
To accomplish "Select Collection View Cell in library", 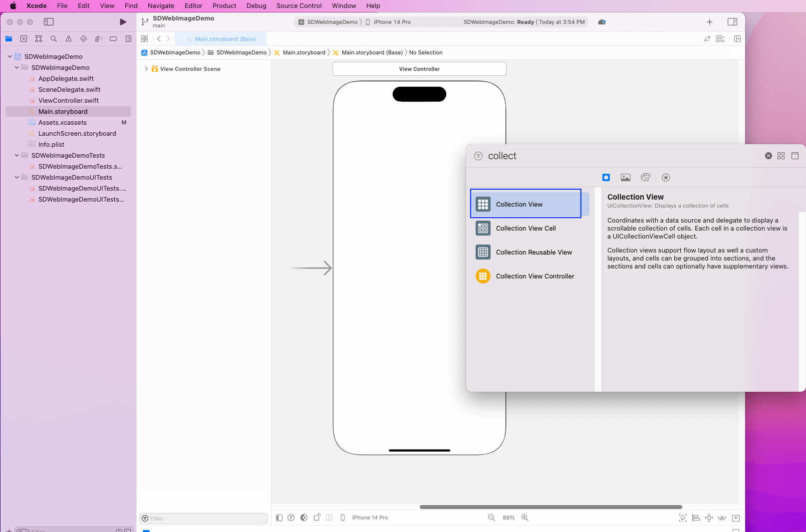I will click(526, 228).
